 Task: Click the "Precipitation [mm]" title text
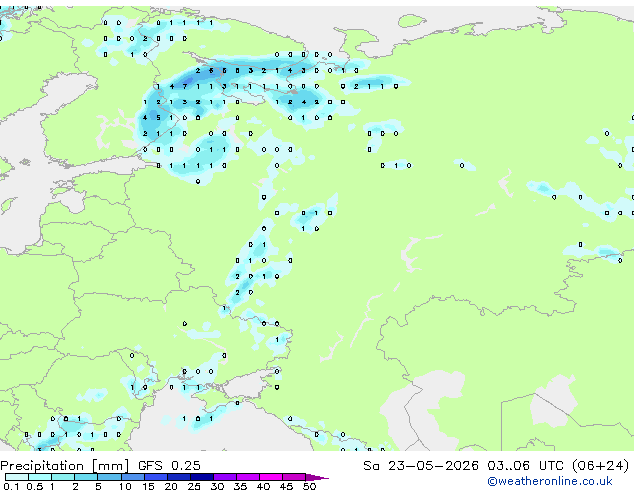point(65,466)
